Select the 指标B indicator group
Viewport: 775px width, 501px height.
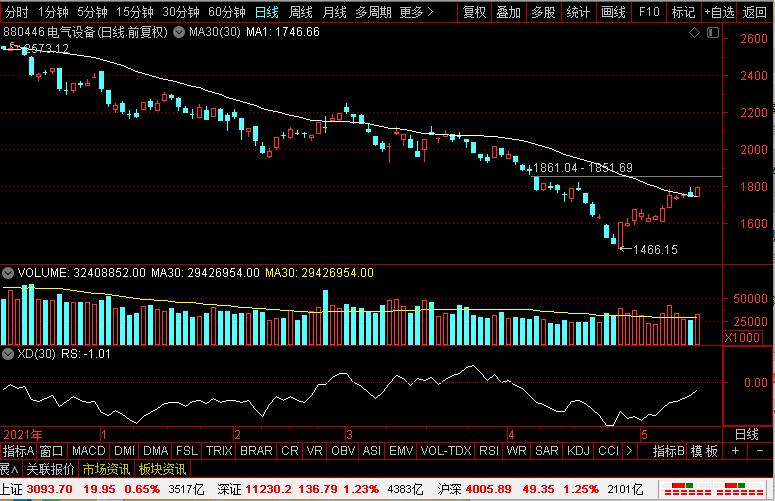tap(668, 451)
